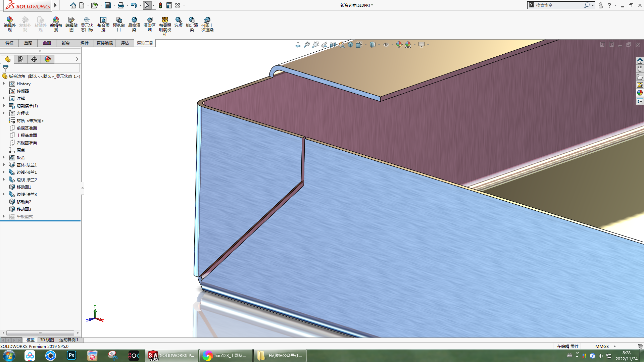Screen dimensions: 644x362
Task: Switch to the FeatureManager design tree tab
Action: [x=7, y=59]
